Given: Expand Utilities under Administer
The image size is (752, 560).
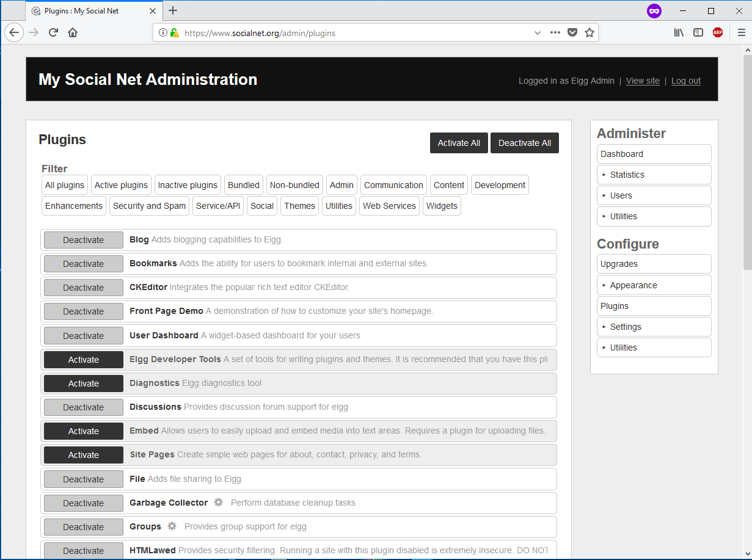Looking at the screenshot, I should [x=654, y=216].
